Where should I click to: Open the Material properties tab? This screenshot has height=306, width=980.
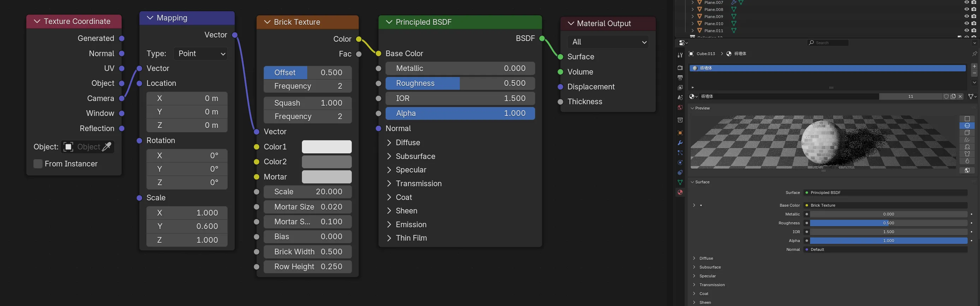coord(680,192)
